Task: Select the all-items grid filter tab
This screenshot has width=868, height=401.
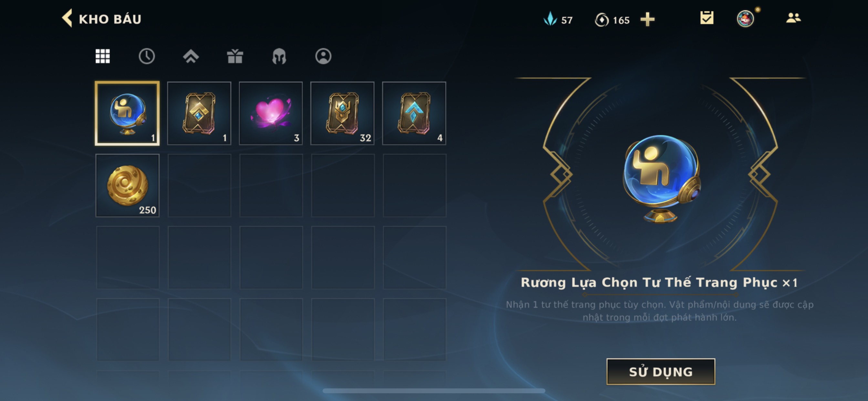Action: [x=103, y=56]
